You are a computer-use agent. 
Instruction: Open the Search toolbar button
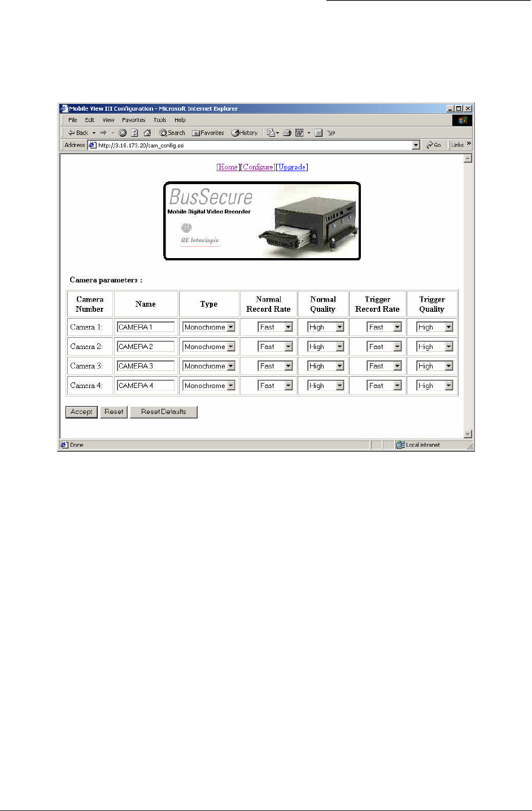tap(172, 133)
